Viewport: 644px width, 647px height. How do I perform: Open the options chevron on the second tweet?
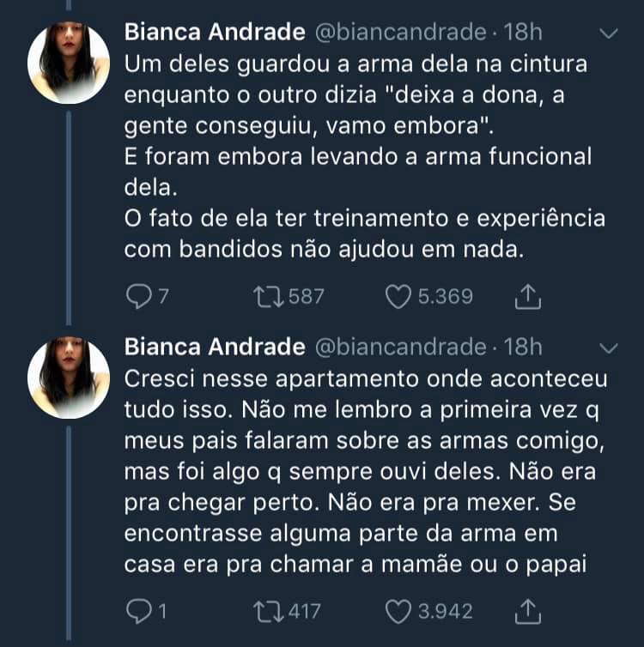click(x=609, y=348)
